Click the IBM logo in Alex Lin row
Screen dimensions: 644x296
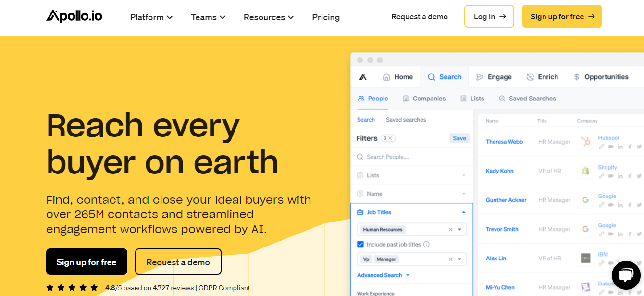pyautogui.click(x=585, y=258)
